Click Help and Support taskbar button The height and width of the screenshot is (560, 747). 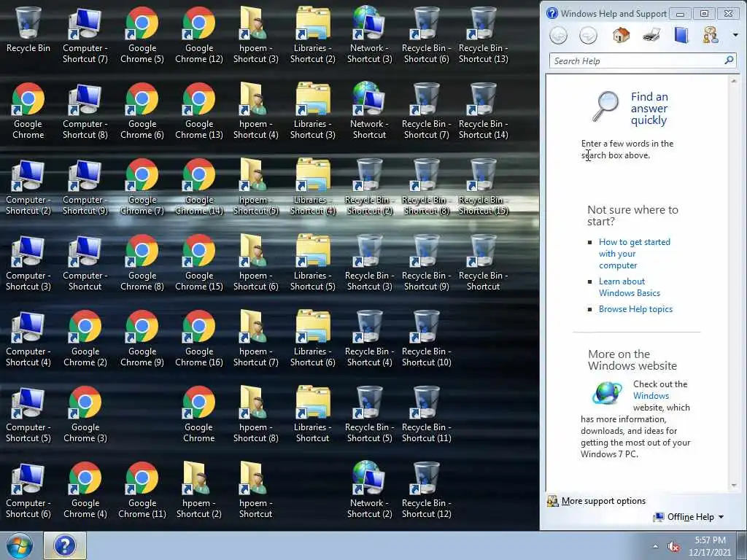65,545
